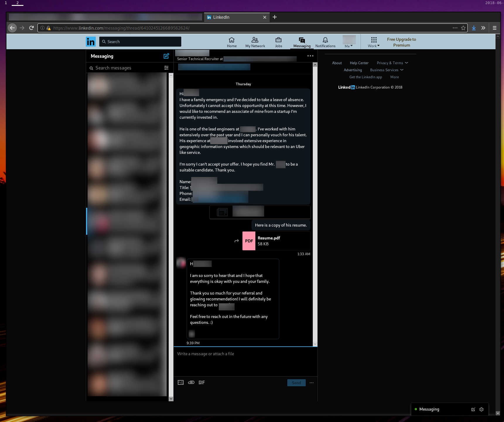Close the LinkedIn browser tab
Screen dimensions: 504x422
pos(265,17)
